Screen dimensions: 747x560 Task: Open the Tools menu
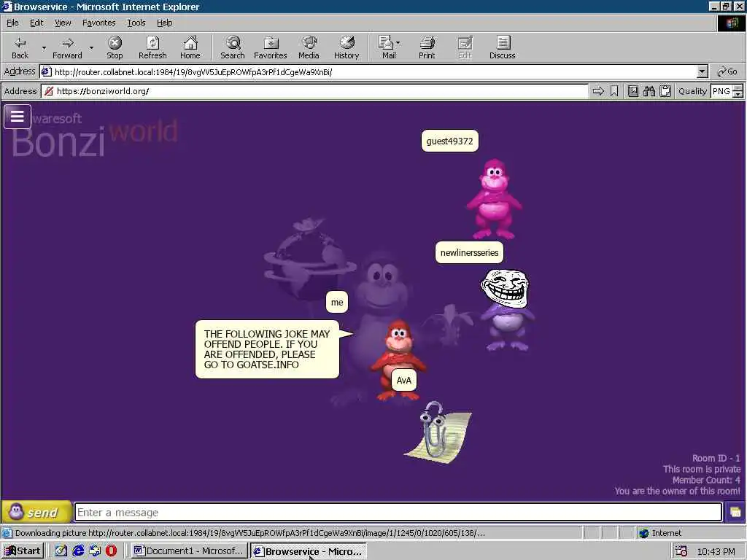pos(136,23)
